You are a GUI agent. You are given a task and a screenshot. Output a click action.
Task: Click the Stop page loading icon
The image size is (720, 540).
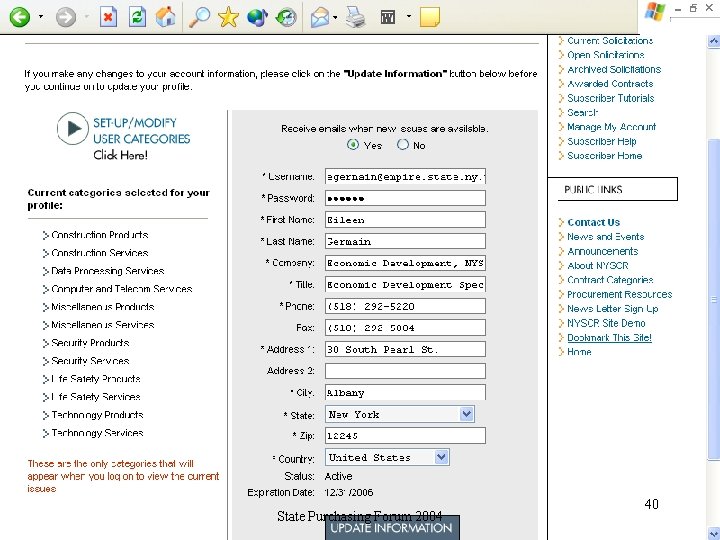[x=109, y=17]
